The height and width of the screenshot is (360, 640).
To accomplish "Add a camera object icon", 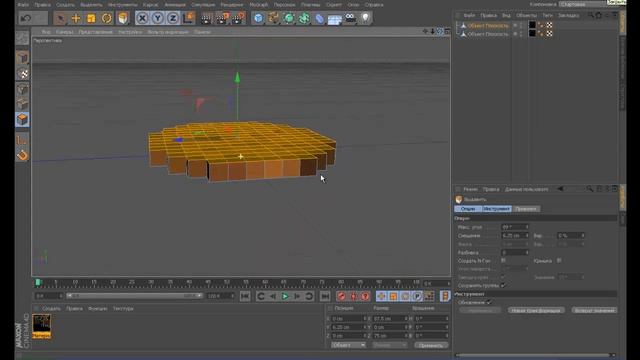I will click(x=350, y=18).
